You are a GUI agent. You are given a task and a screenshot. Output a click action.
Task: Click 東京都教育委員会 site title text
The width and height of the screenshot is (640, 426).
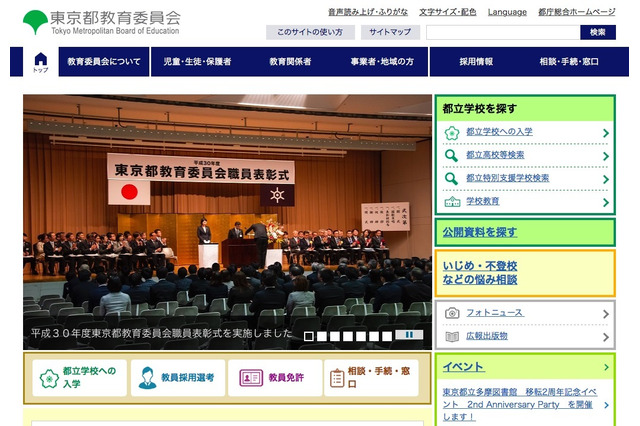116,18
